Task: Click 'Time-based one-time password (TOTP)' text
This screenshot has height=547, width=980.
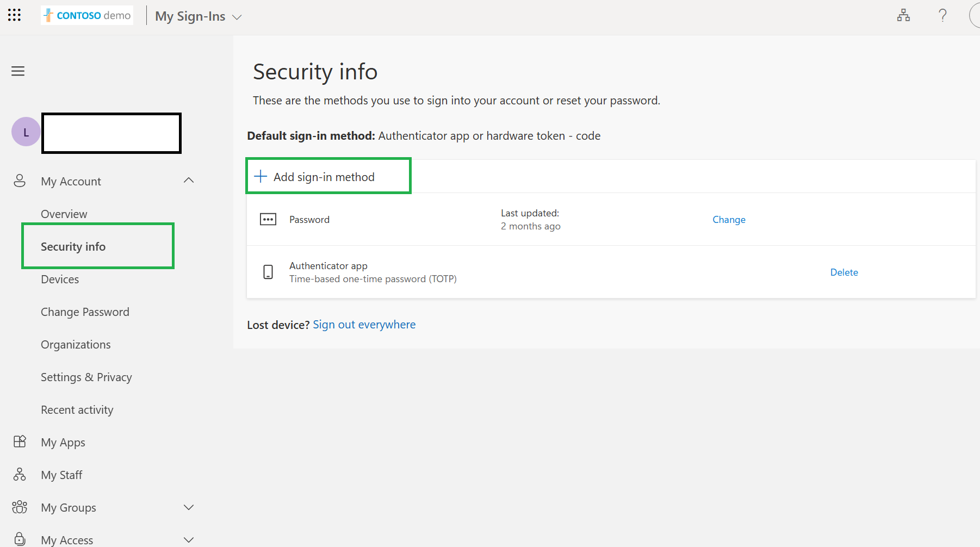Action: 373,279
